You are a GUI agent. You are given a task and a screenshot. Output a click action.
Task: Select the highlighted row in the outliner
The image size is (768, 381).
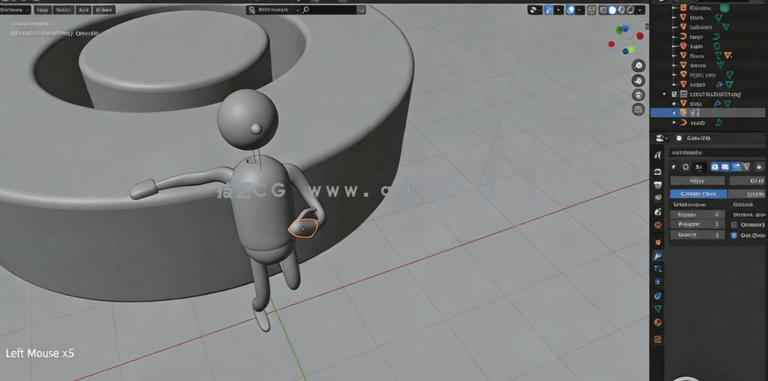pos(708,113)
